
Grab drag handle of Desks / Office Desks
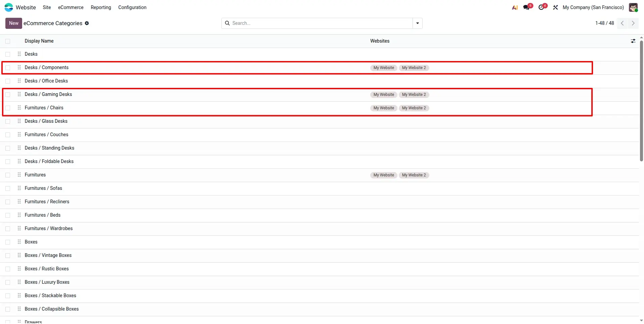(19, 81)
